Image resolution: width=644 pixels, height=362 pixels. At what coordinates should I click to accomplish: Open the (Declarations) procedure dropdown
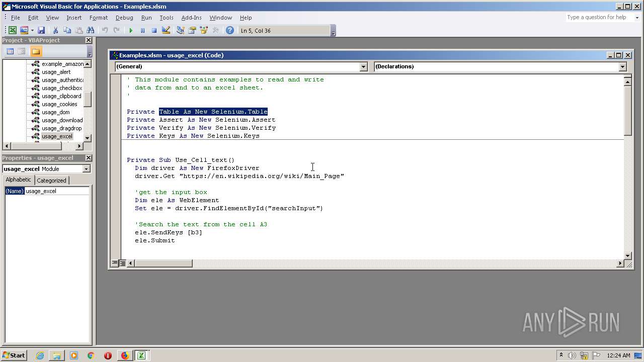click(x=622, y=67)
